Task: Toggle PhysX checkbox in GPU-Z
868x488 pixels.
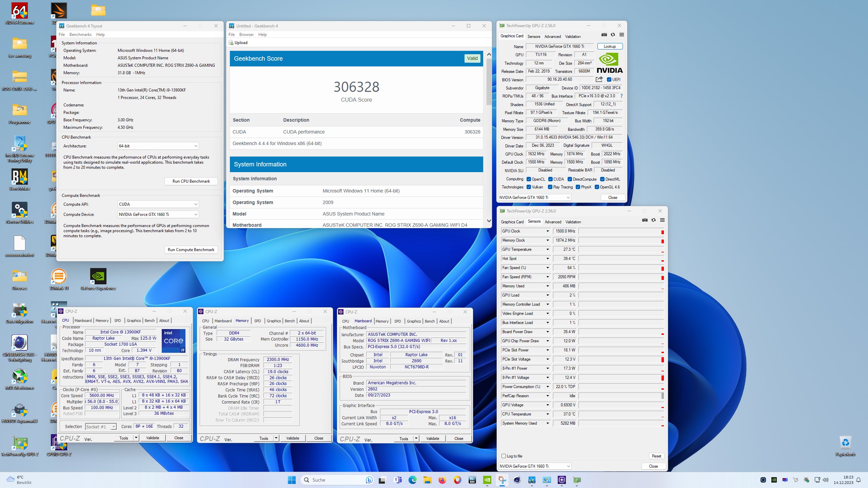Action: coord(578,187)
